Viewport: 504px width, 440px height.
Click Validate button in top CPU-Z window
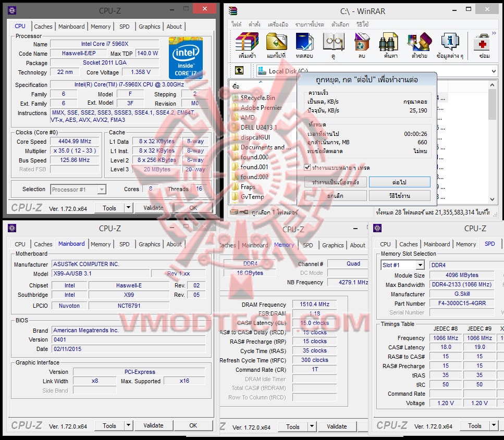(153, 208)
